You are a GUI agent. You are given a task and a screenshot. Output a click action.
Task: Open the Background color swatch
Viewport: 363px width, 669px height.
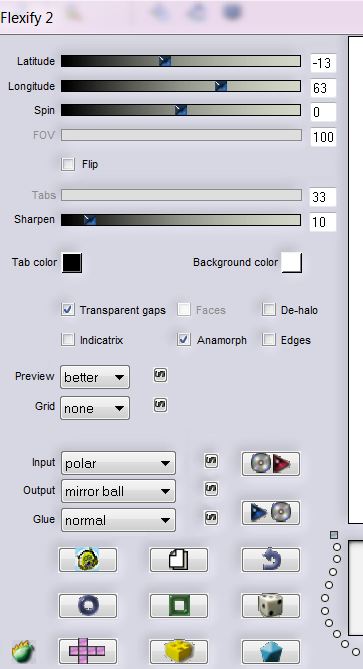pyautogui.click(x=291, y=262)
